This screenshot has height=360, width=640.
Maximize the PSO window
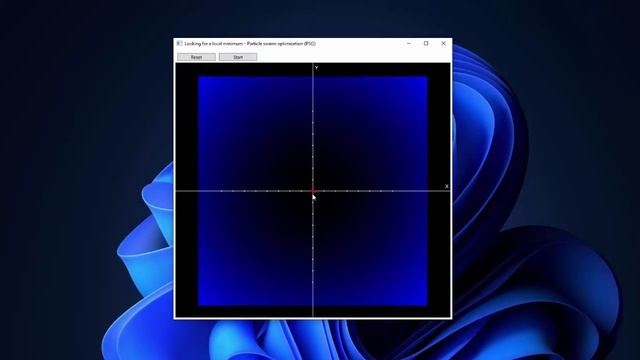[426, 43]
